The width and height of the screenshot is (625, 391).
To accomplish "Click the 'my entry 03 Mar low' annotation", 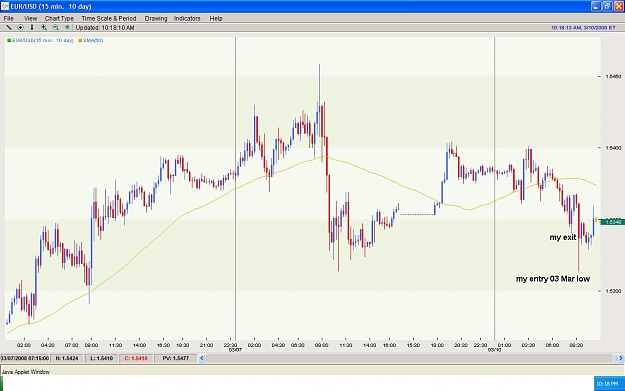I will [553, 279].
